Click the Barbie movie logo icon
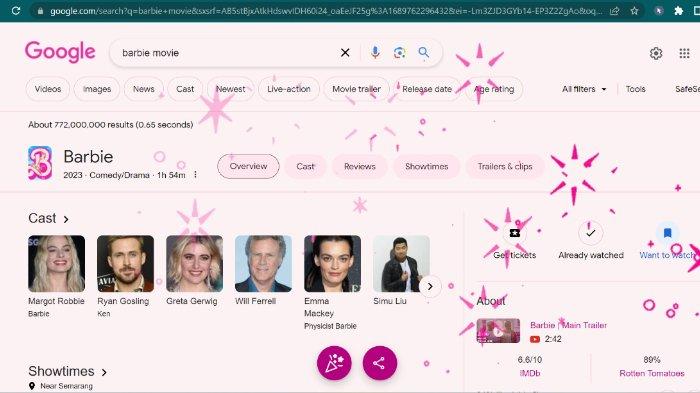Screen dimensions: 700x393 pos(40,163)
